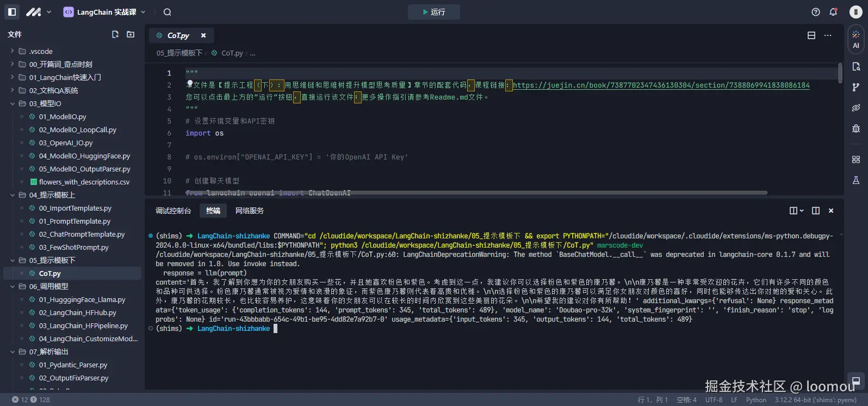Open the help question mark icon
Viewport: 868px width, 406px height.
(816, 12)
